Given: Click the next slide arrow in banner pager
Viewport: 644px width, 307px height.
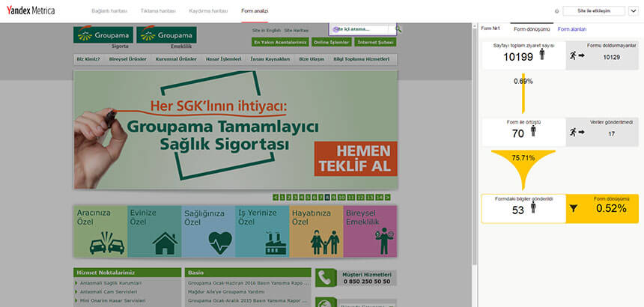Looking at the screenshot, I should (388, 198).
